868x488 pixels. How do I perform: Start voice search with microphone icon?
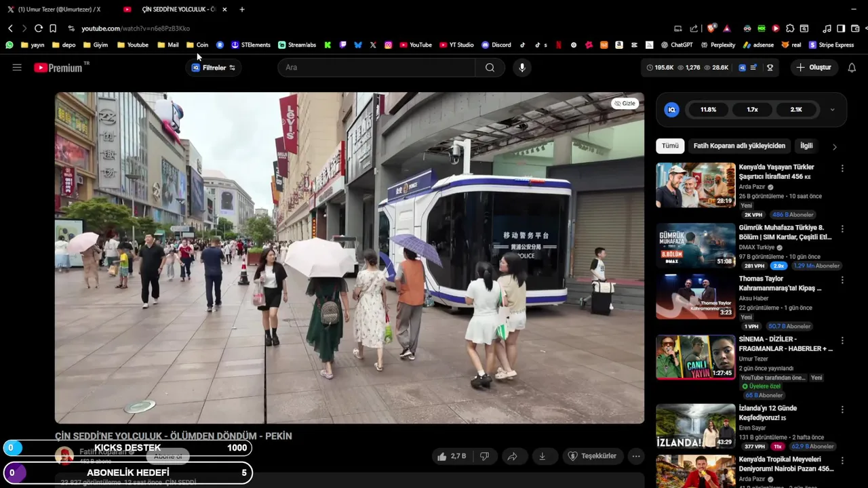[521, 68]
